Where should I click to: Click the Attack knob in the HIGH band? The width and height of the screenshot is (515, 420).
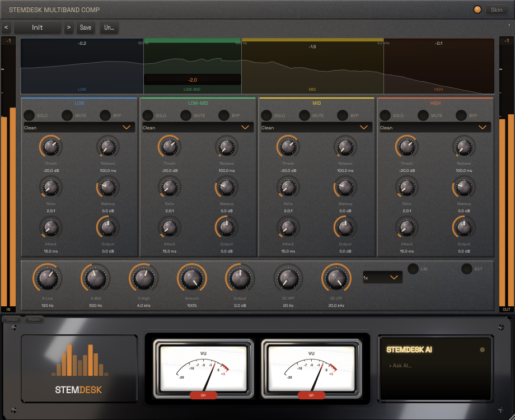click(406, 227)
